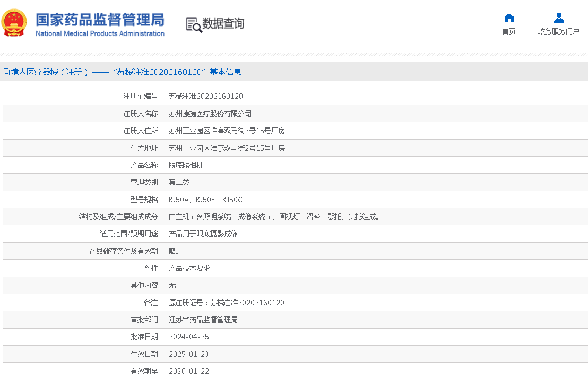
Task: Click the 产品技术要求 attachment entry
Action: tap(189, 268)
